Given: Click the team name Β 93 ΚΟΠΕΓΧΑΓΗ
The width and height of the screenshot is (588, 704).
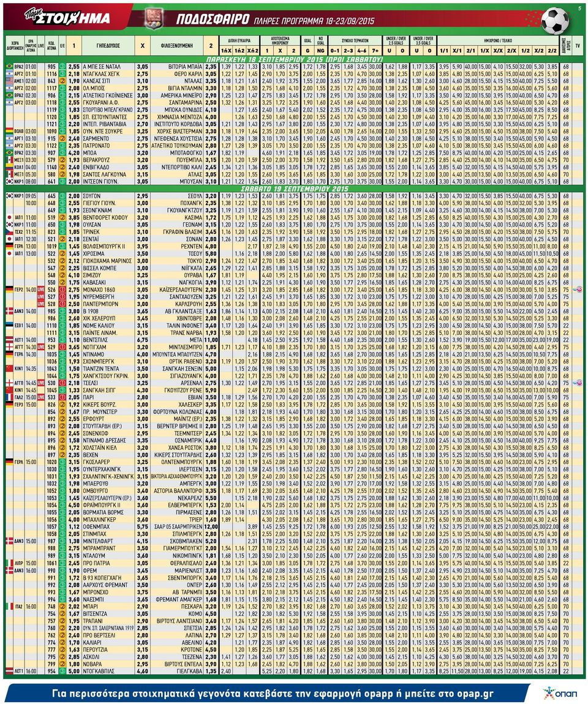Looking at the screenshot, I should (x=102, y=577).
